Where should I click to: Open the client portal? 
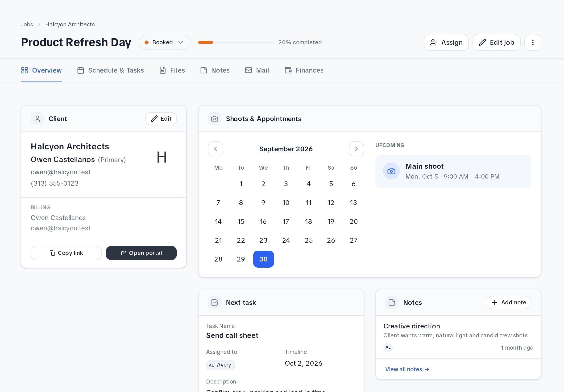(141, 253)
